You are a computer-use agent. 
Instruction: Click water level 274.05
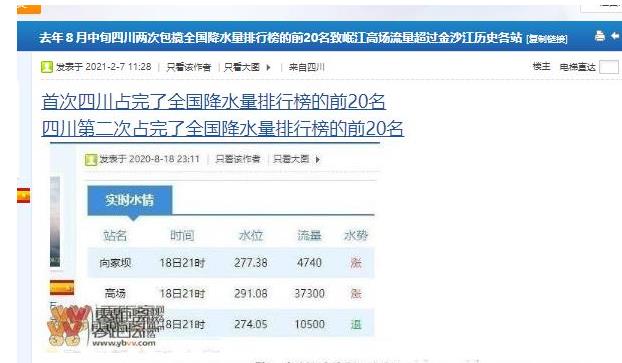[251, 324]
